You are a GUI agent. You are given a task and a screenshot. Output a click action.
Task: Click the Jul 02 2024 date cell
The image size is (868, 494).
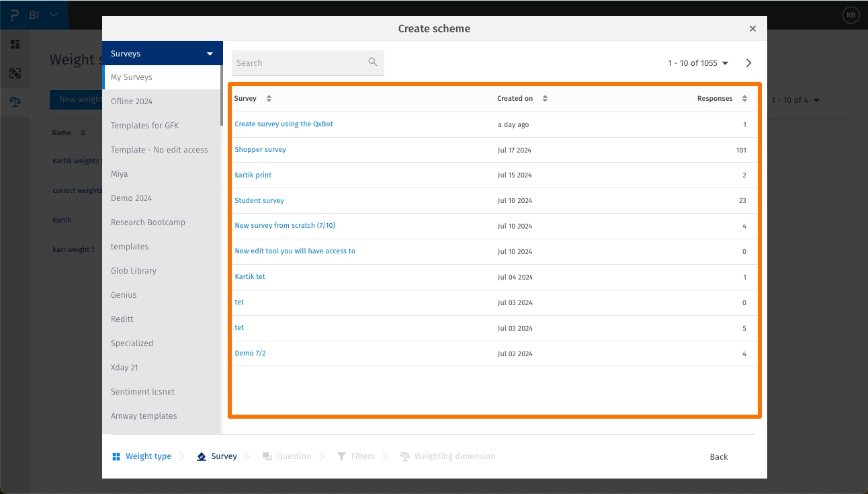[515, 354]
